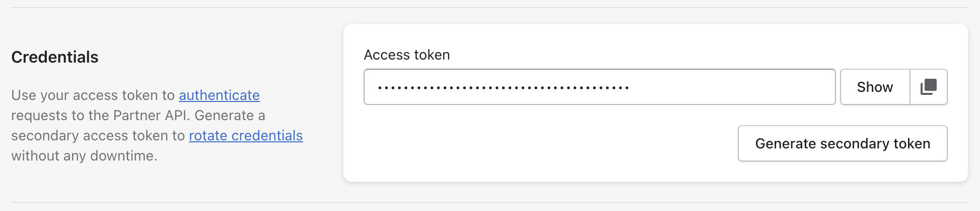Click the Access token label
The width and height of the screenshot is (980, 211).
coord(407,55)
